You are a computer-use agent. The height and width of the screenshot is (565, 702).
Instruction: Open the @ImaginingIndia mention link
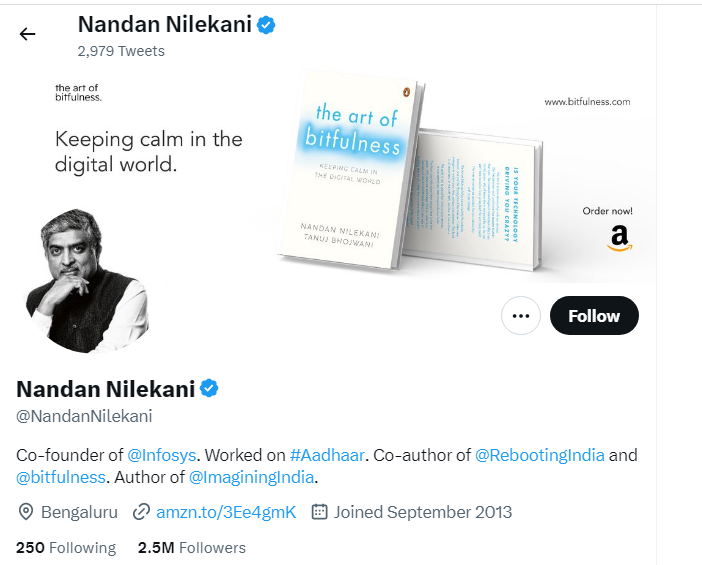(251, 477)
